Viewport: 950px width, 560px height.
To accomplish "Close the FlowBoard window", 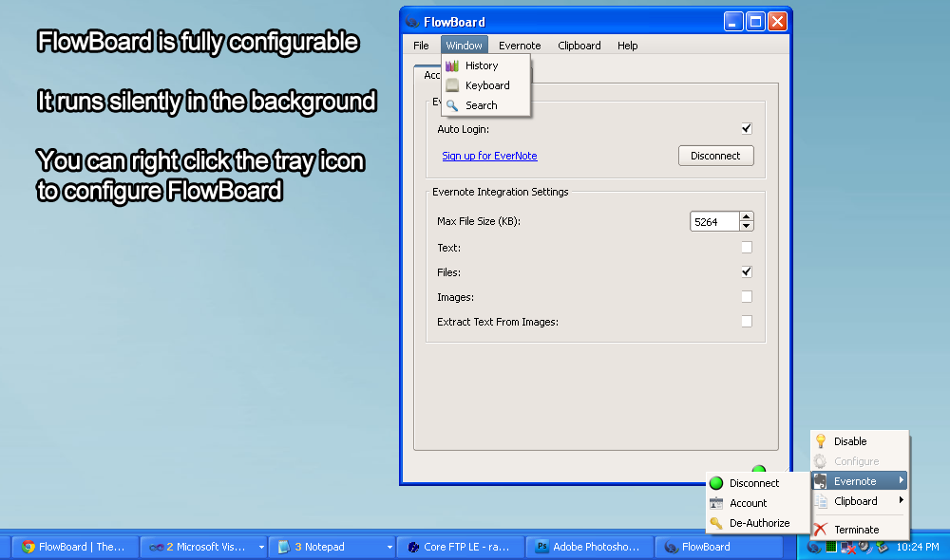I will [777, 22].
